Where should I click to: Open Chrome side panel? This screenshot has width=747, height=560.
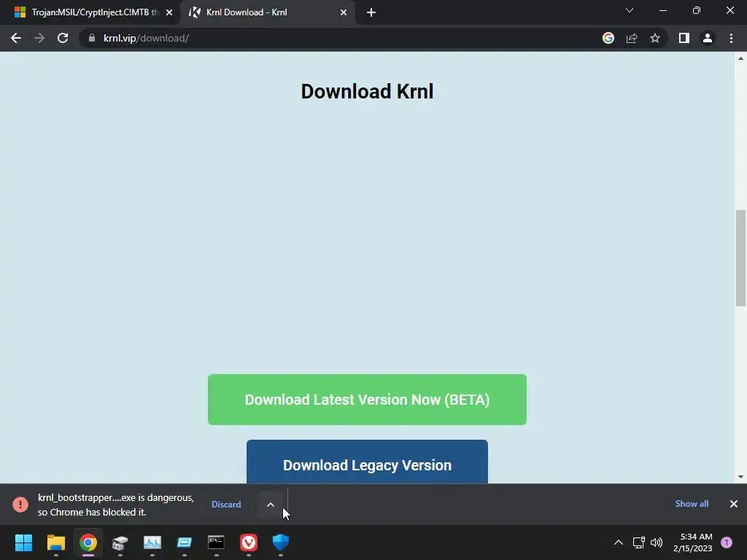point(684,38)
